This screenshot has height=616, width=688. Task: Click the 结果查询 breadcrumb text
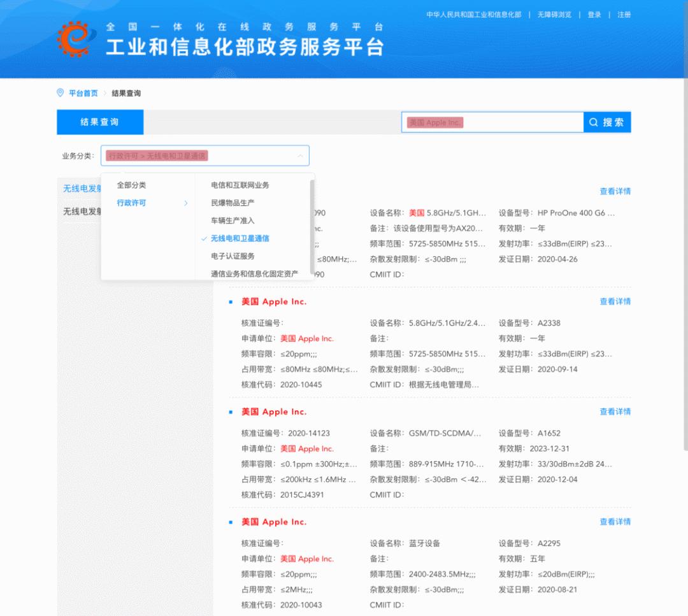click(126, 93)
